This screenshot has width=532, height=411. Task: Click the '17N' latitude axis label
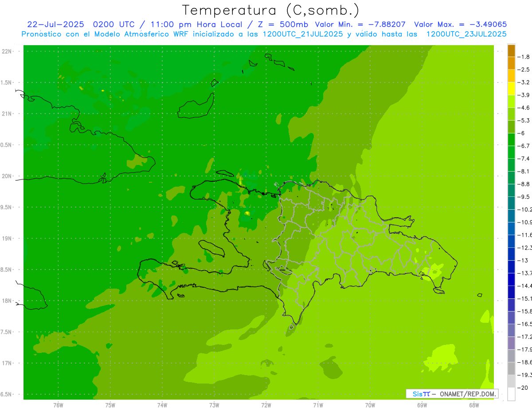click(7, 363)
